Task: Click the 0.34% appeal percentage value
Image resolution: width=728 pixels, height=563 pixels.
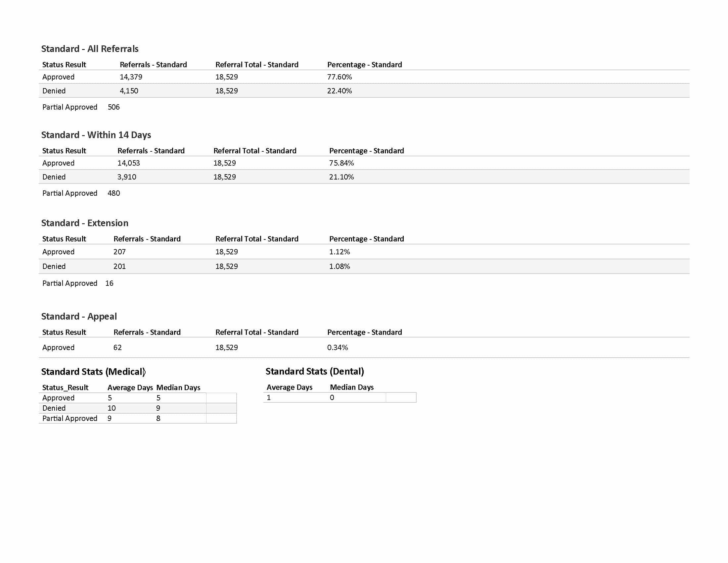Action: click(x=337, y=347)
